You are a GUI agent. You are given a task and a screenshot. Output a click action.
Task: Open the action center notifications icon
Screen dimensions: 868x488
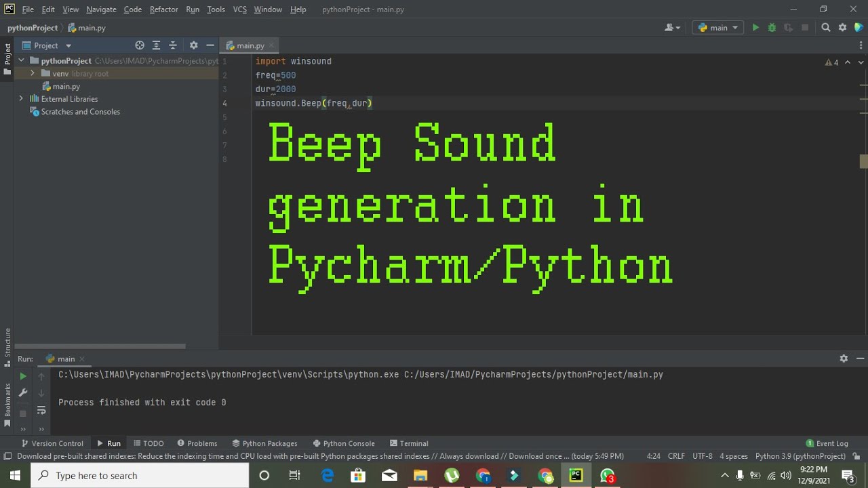(848, 476)
